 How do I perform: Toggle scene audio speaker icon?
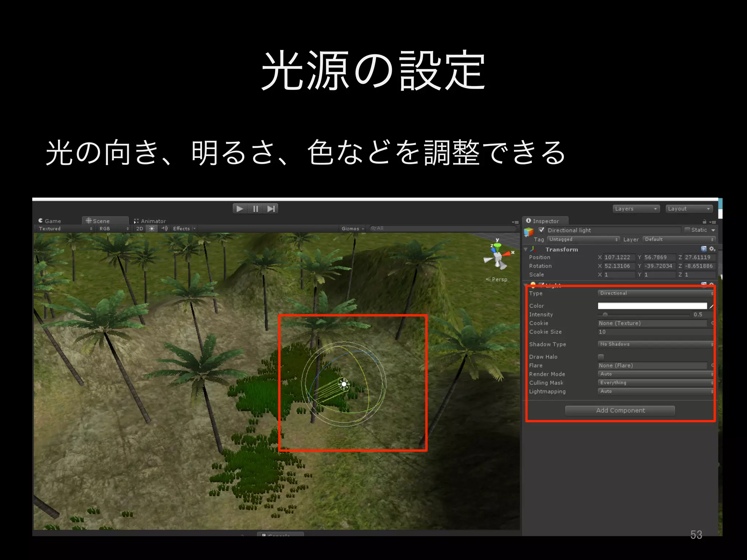point(164,229)
